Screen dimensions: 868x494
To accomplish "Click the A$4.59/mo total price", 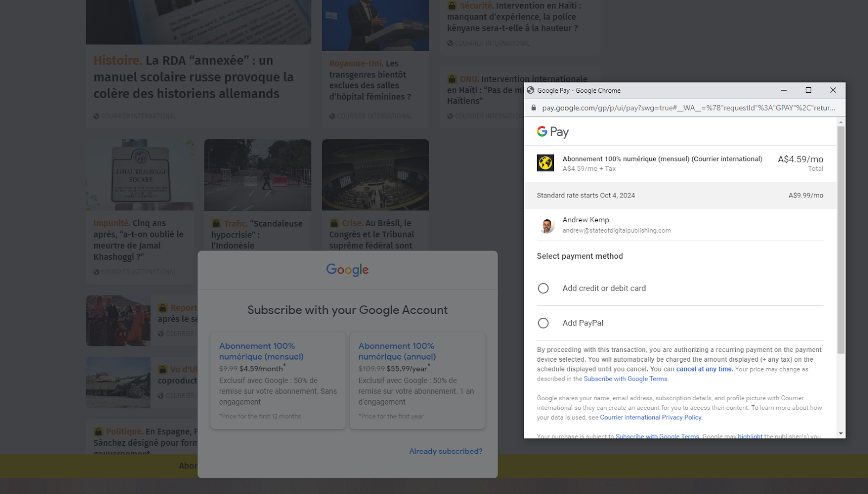I will pos(800,159).
